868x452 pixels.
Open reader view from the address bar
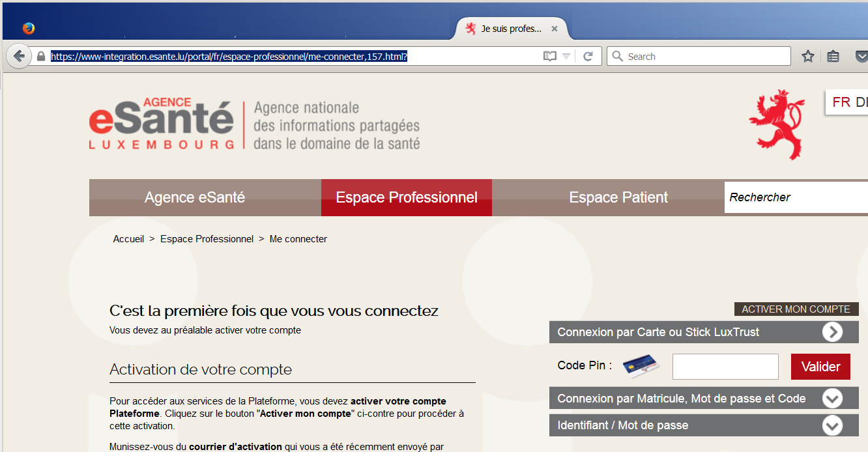click(549, 57)
